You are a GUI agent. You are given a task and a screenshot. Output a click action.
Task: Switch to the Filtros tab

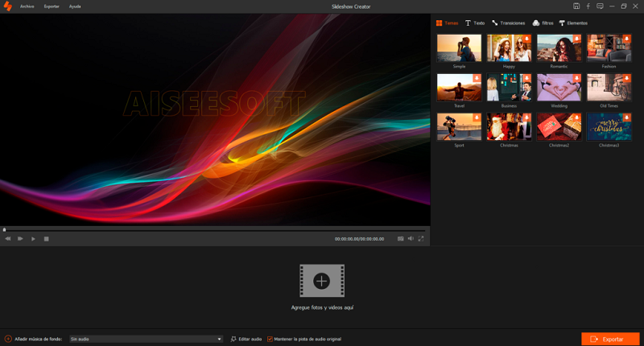click(543, 23)
